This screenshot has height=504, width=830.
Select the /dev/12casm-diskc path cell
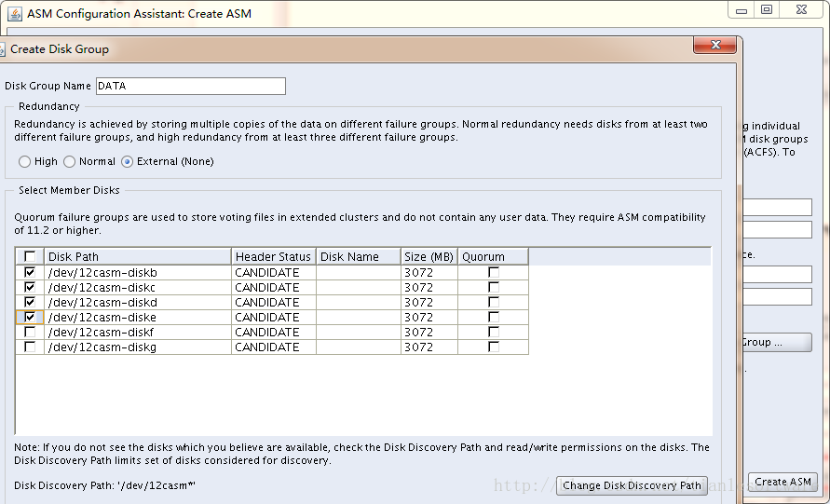tap(138, 288)
